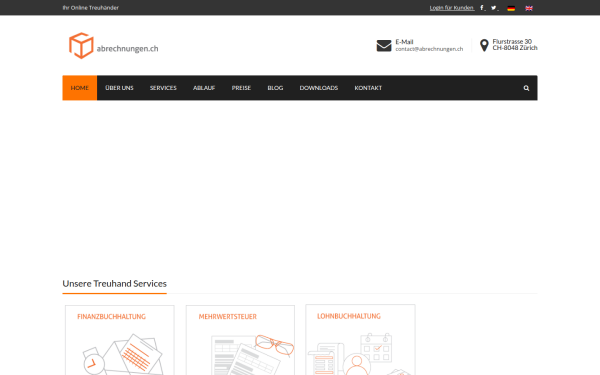Switch to English via UK flag
Viewport: 600px width, 375px height.
(529, 8)
